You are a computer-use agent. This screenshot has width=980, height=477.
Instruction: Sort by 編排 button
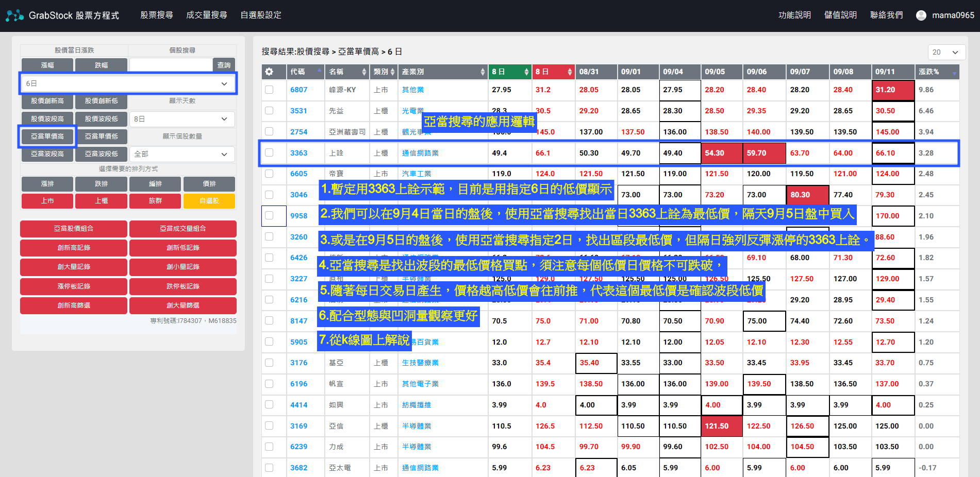155,184
